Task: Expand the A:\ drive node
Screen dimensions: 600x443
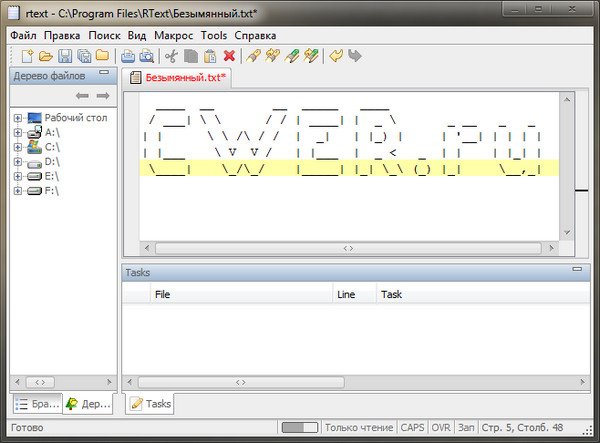Action: point(18,132)
